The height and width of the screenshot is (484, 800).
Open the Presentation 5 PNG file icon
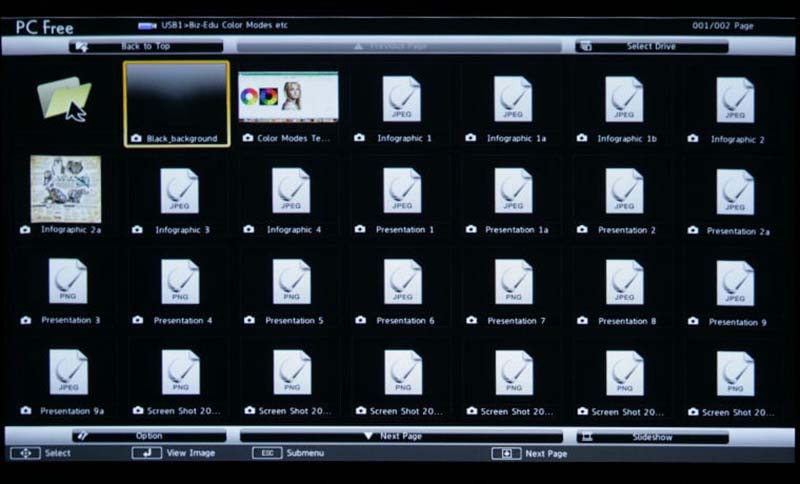[291, 282]
